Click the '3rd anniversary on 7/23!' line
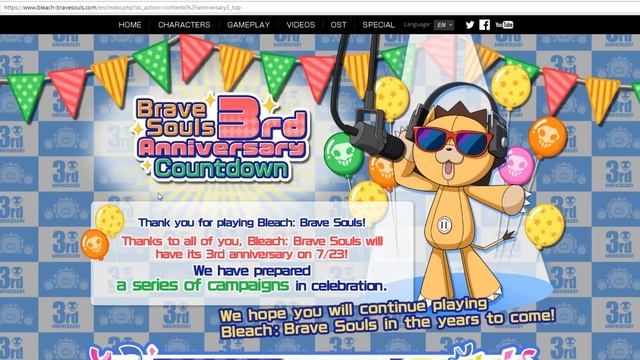The width and height of the screenshot is (640, 360). point(252,254)
